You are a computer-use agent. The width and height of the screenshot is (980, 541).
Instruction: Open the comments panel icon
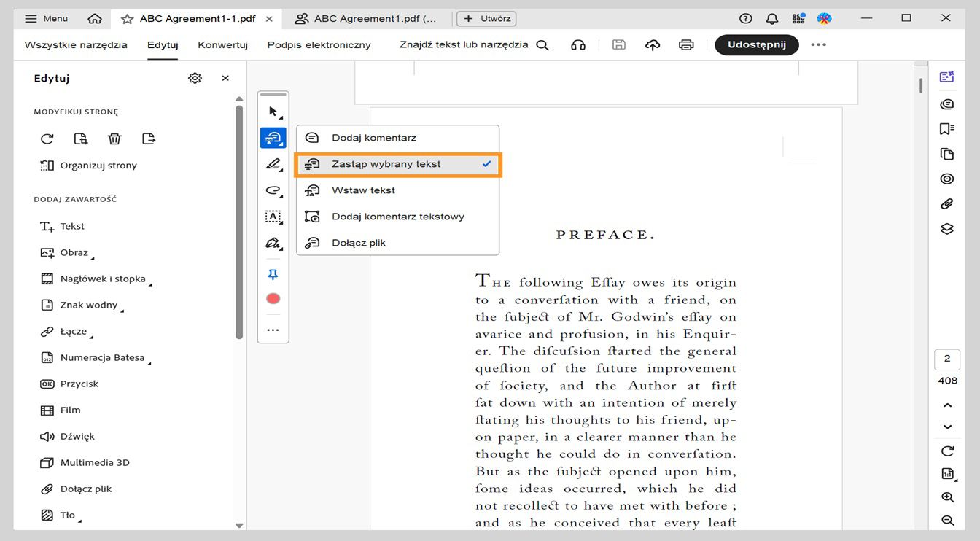pos(947,104)
